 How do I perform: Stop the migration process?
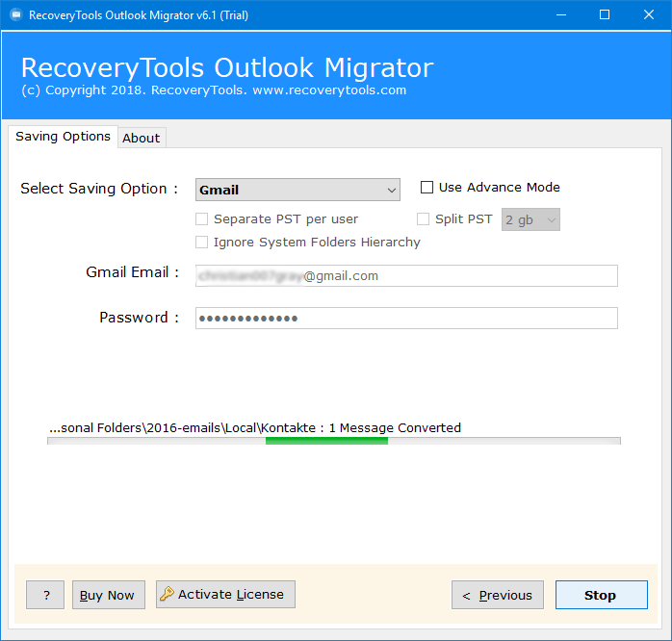[x=602, y=595]
